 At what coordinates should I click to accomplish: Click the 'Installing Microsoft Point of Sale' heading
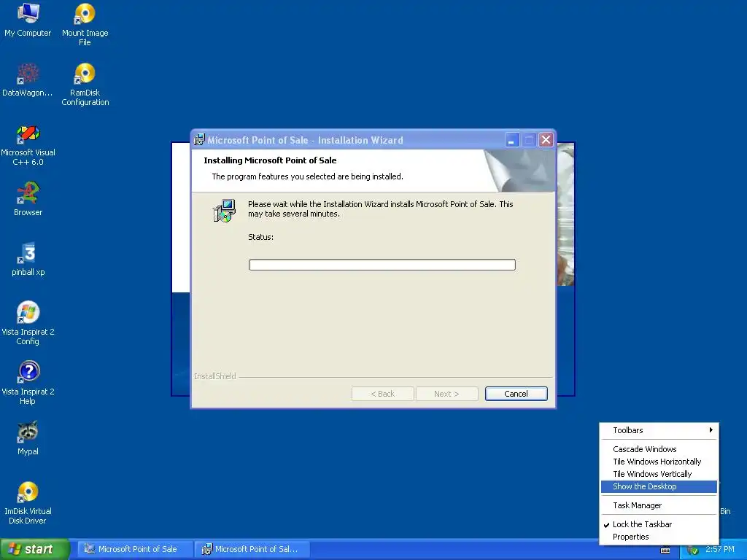[x=270, y=160]
